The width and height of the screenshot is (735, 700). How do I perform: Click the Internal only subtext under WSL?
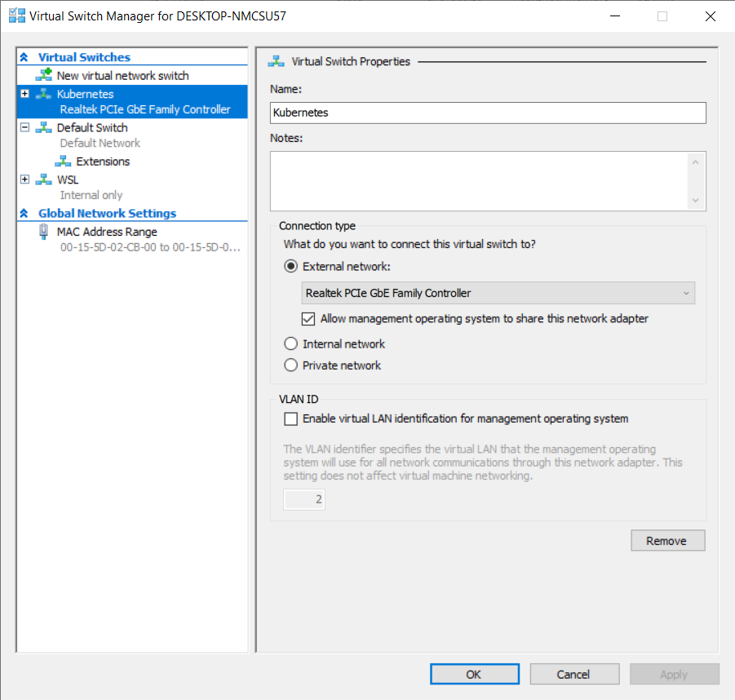[x=91, y=195]
